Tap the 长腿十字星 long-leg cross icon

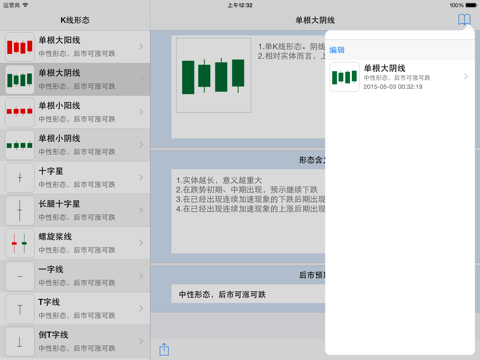[x=20, y=210]
